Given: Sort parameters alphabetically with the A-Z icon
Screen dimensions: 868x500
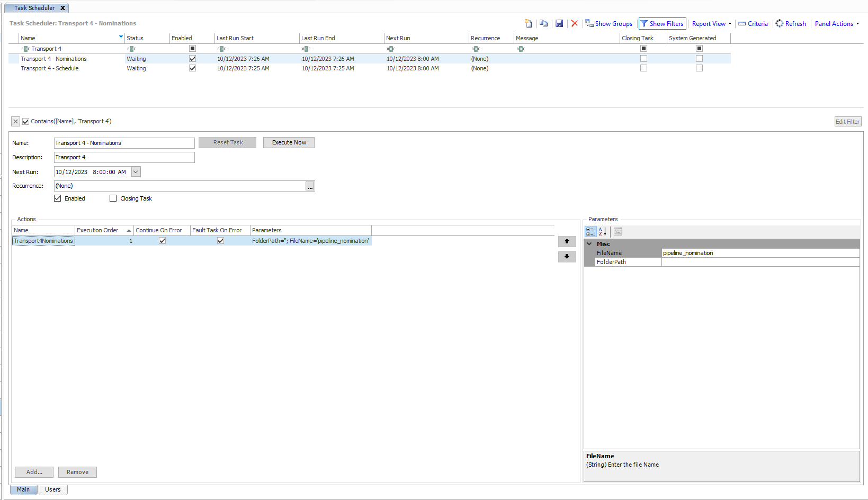Looking at the screenshot, I should (x=603, y=232).
